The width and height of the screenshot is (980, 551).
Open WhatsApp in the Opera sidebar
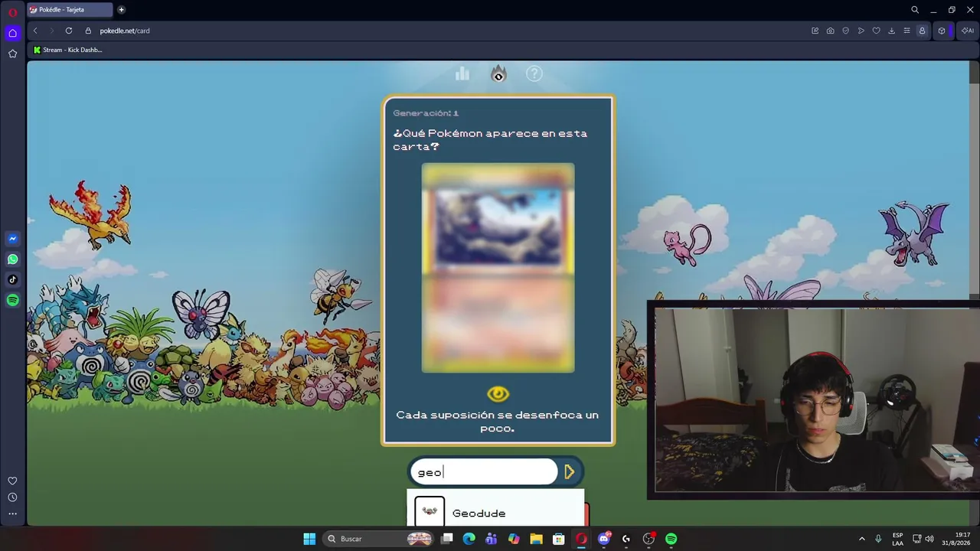pos(12,259)
